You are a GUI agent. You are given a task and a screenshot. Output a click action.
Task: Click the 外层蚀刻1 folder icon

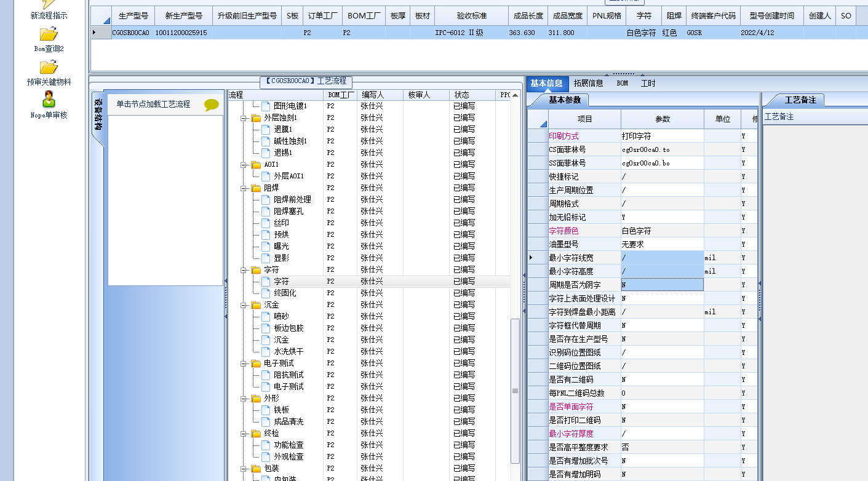pyautogui.click(x=256, y=117)
